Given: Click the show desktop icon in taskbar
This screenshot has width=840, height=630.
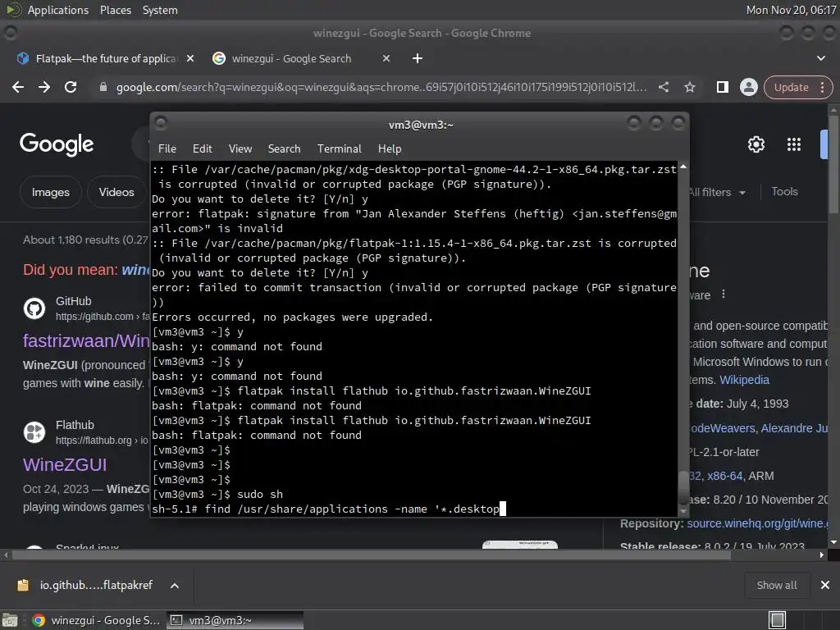Looking at the screenshot, I should [x=10, y=620].
